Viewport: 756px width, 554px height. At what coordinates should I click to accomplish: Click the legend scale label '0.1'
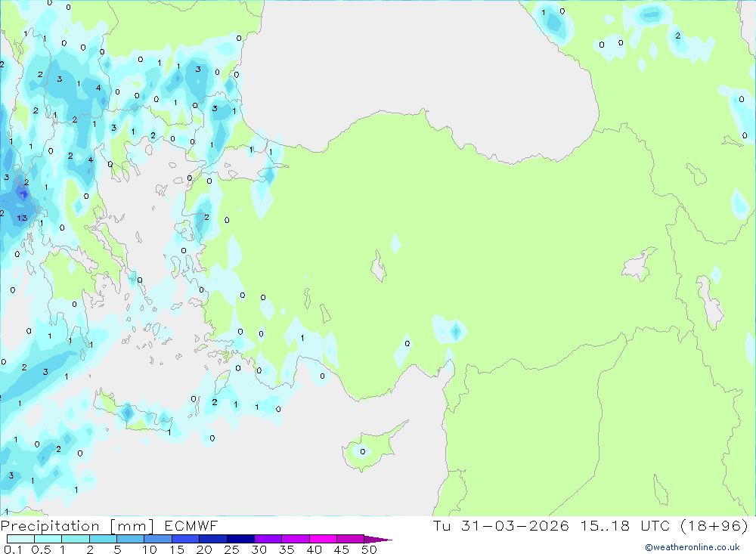(13, 549)
